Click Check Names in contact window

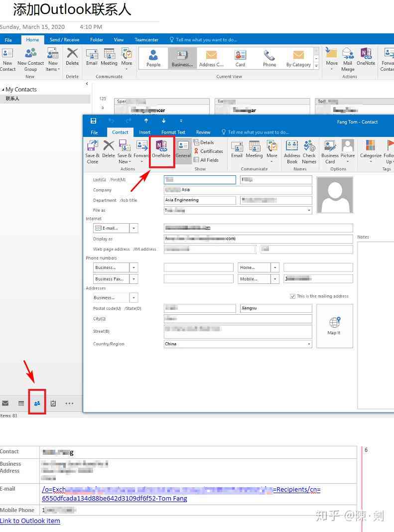(309, 151)
